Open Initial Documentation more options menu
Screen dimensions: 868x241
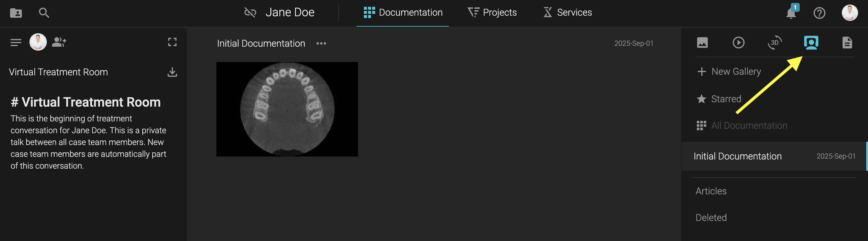[x=321, y=43]
